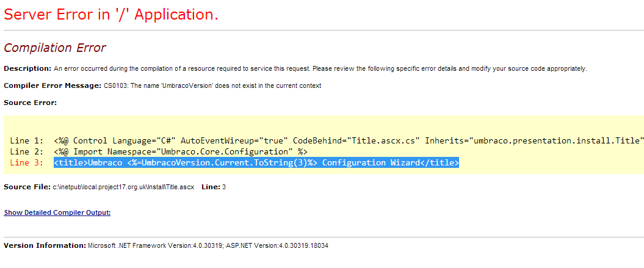The image size is (644, 268).
Task: Click the "Line 1:" label in source listing
Action: 27,140
